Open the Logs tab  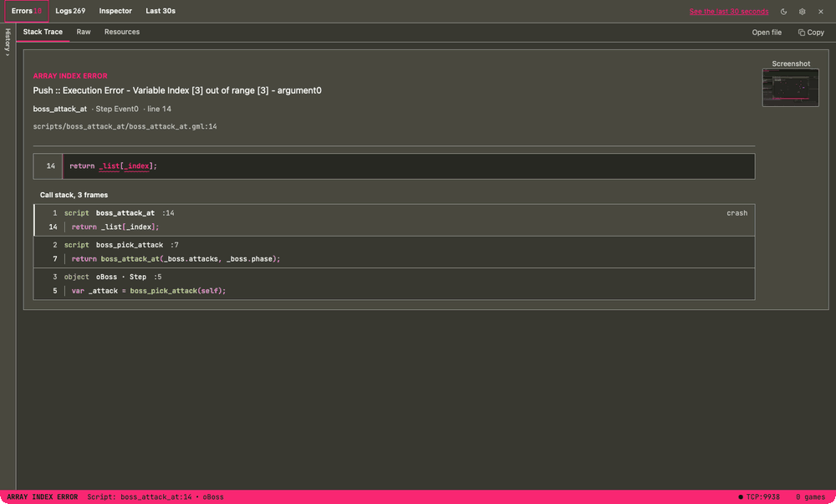point(70,11)
